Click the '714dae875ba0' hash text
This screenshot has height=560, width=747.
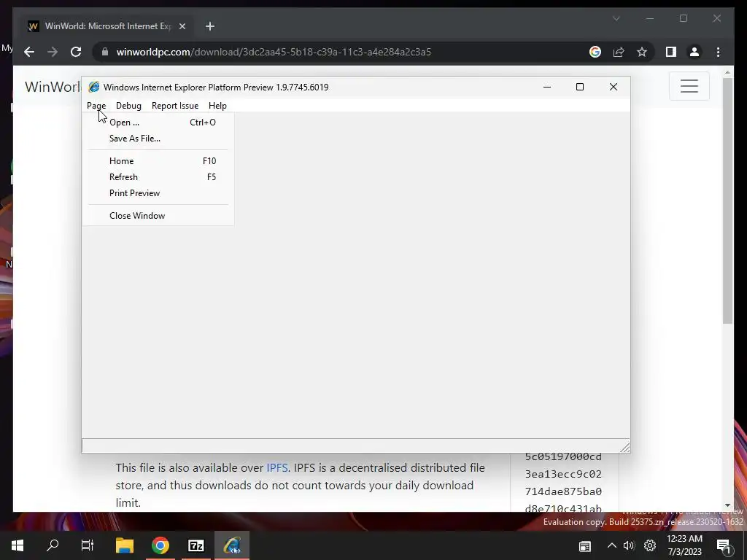[x=563, y=491]
